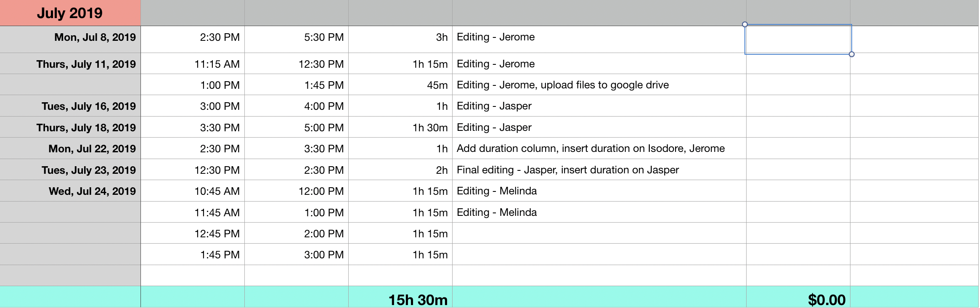Screen dimensions: 980x308
Task: Click the Tues, July 16, 2019 date cell
Action: [70, 106]
